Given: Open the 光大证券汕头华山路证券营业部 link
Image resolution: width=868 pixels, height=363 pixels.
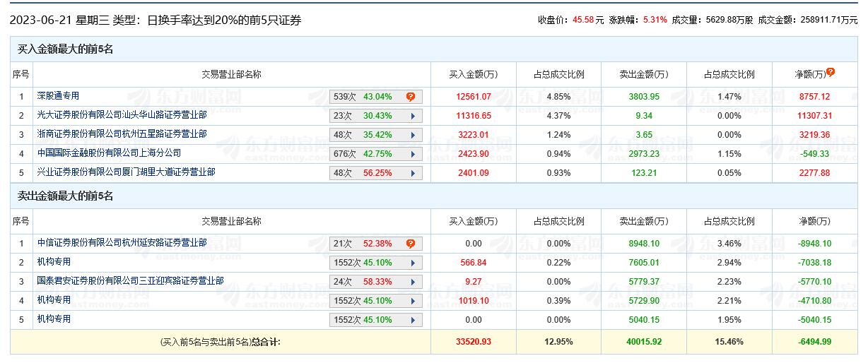Looking at the screenshot, I should pyautogui.click(x=122, y=115).
